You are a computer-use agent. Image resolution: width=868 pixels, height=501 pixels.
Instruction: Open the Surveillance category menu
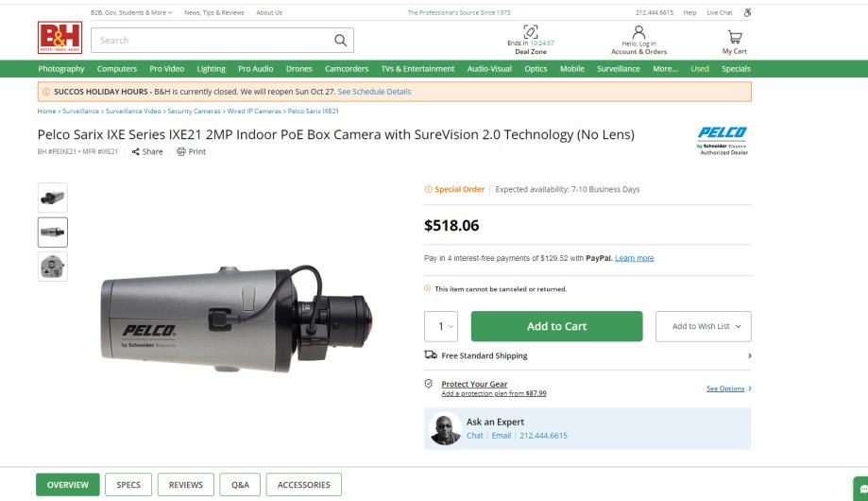[x=619, y=69]
